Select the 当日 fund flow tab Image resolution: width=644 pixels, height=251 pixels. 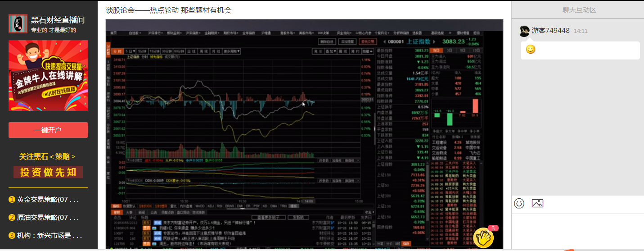[437, 50]
